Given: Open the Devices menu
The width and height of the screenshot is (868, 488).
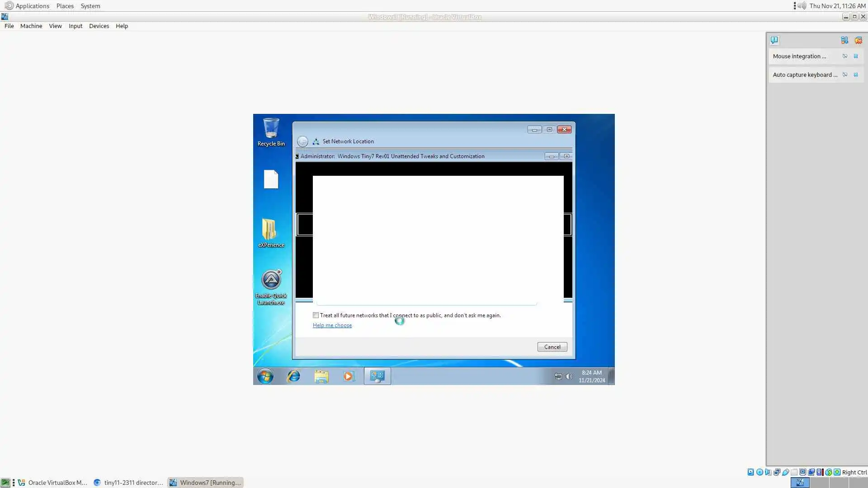Looking at the screenshot, I should click(99, 26).
